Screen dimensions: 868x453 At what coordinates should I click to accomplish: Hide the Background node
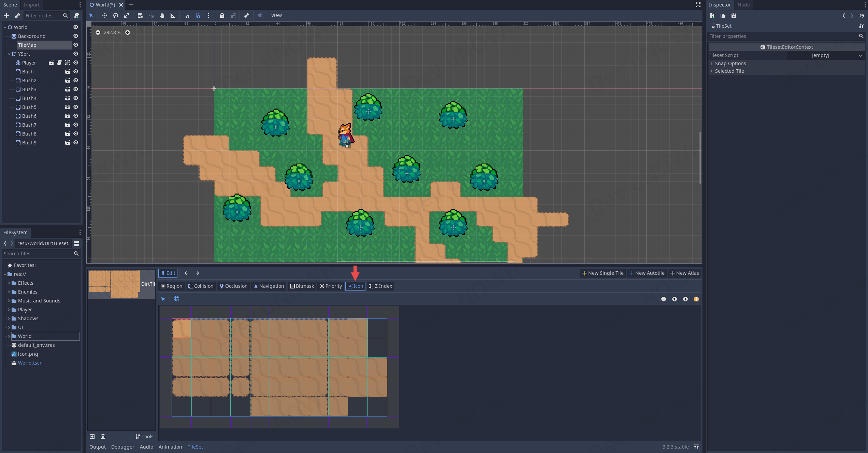click(76, 36)
